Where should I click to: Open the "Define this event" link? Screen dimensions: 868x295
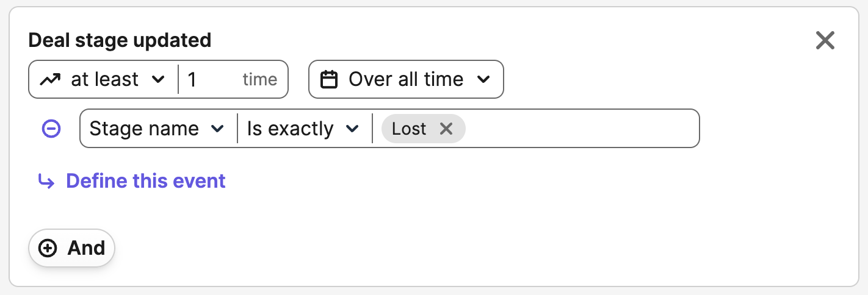click(146, 181)
